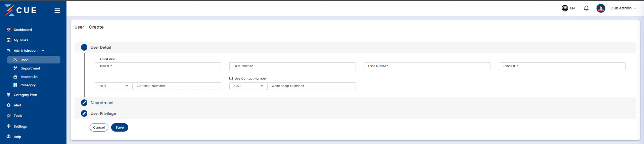Image resolution: width=644 pixels, height=144 pixels.
Task: Collapse User Detail with minus icon
Action: 84,47
